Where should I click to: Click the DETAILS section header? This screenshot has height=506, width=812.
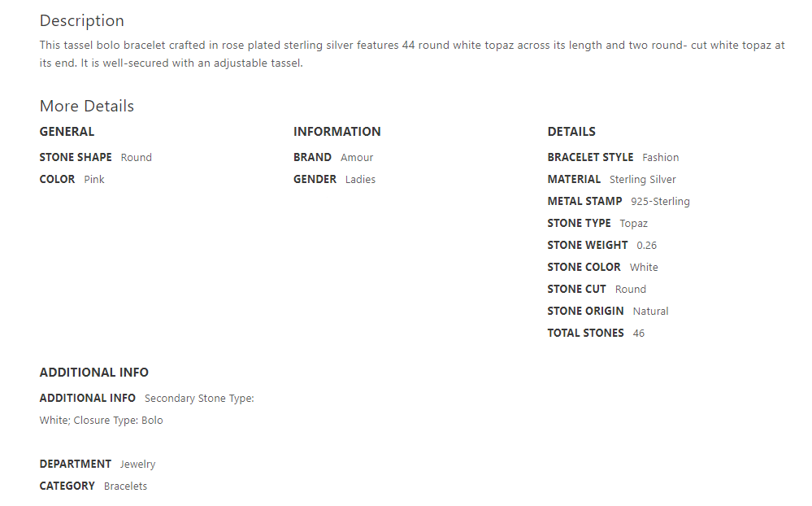[571, 132]
